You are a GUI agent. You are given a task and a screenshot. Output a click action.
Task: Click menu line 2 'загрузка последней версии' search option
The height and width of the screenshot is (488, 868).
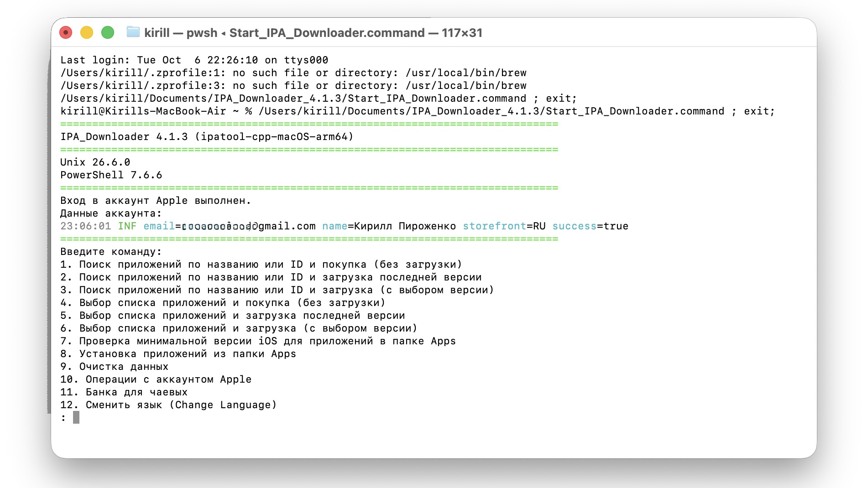click(x=271, y=277)
